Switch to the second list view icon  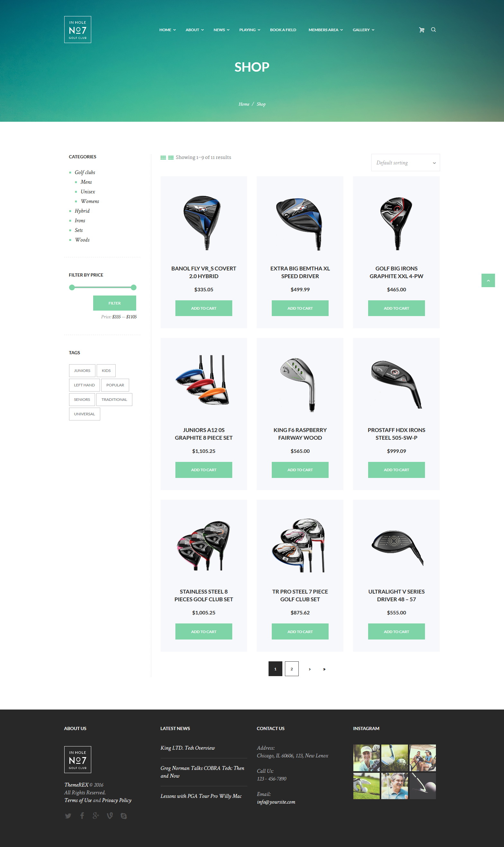[171, 158]
